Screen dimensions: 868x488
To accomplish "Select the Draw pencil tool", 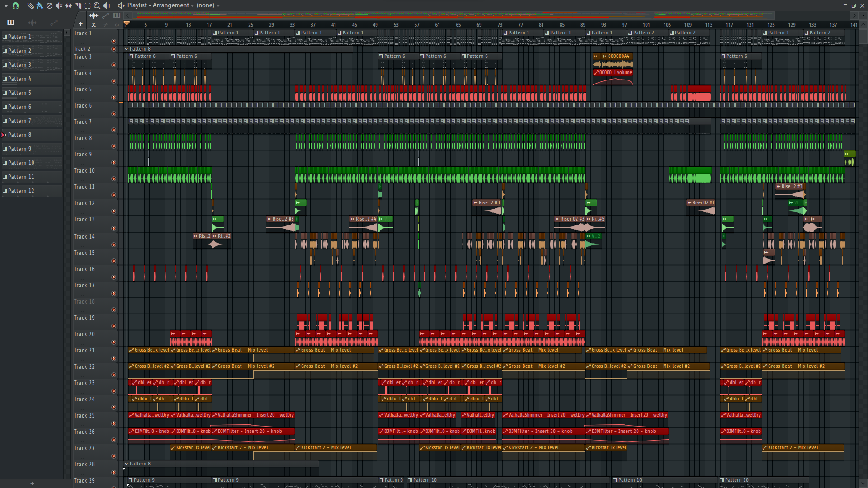I will [x=30, y=5].
